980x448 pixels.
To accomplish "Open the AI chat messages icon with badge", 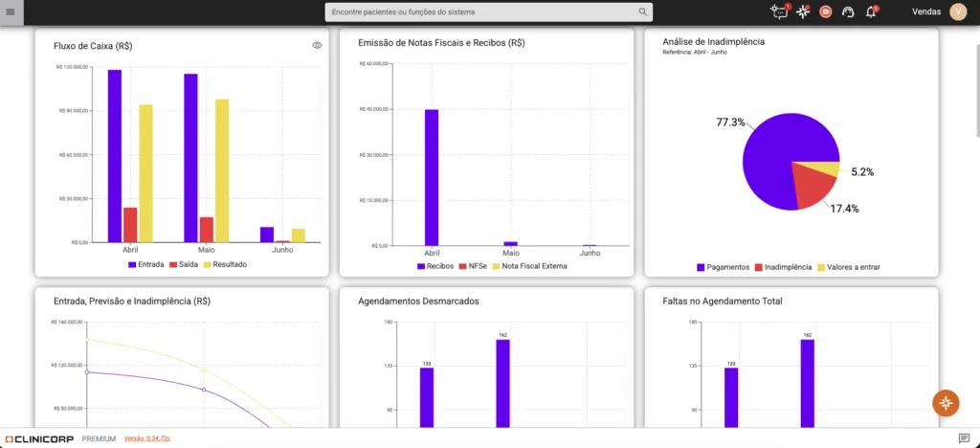I will [781, 11].
